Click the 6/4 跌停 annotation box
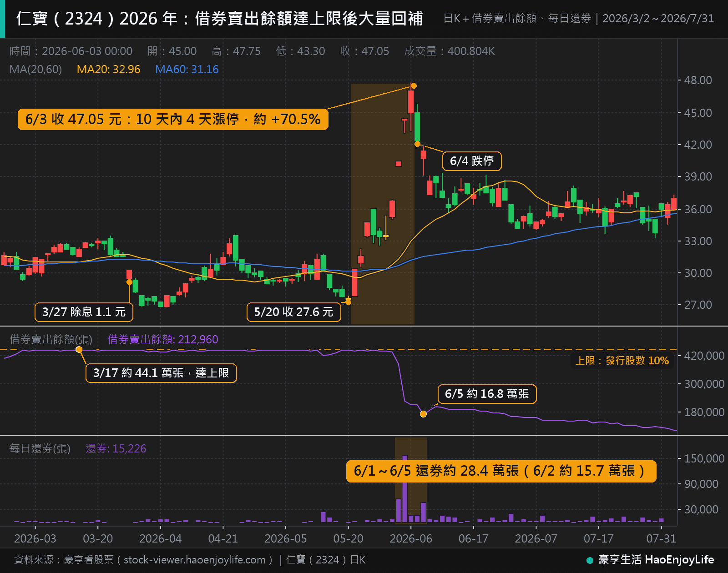This screenshot has height=573, width=728. click(x=472, y=161)
